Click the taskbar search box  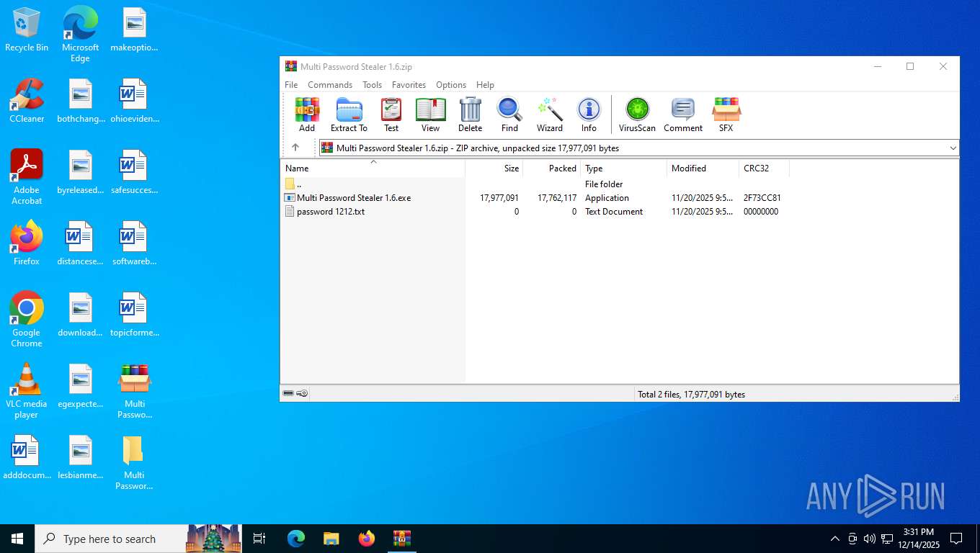tap(139, 539)
